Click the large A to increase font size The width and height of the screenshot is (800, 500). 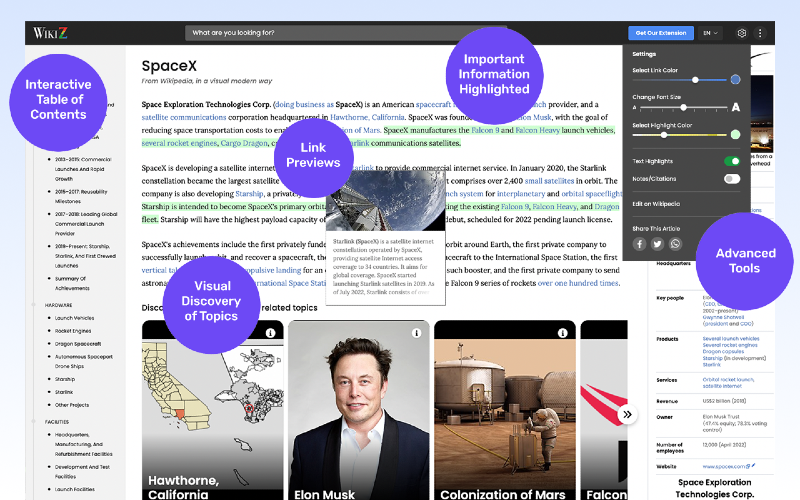[x=735, y=107]
